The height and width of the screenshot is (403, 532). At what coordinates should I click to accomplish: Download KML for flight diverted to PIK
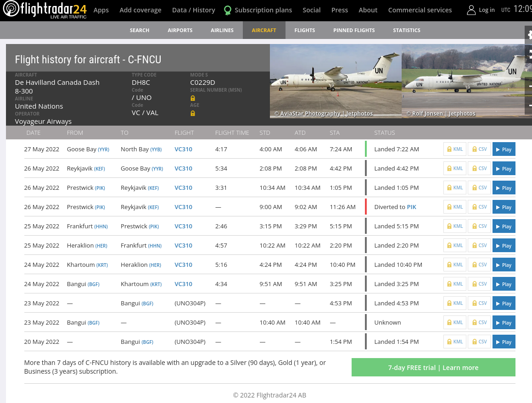pyautogui.click(x=454, y=207)
